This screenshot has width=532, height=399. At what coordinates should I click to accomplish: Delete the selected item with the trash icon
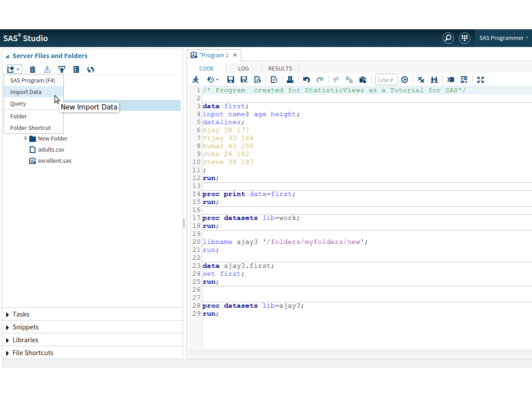(32, 69)
